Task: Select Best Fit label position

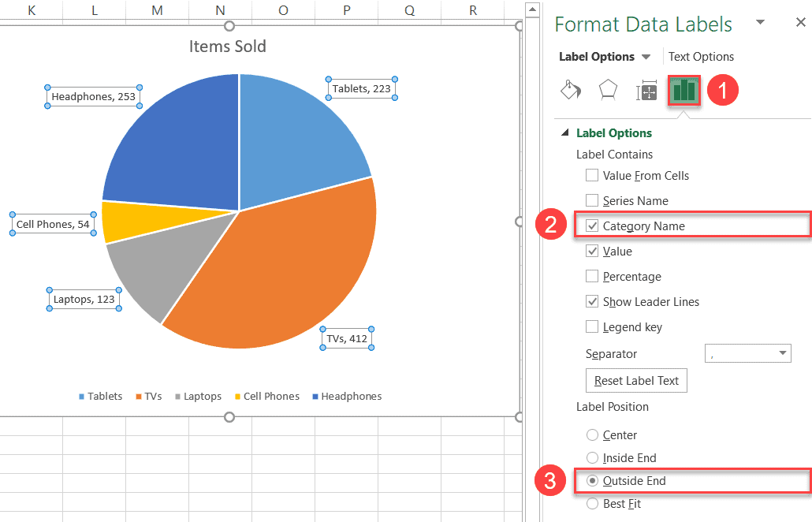Action: point(591,503)
